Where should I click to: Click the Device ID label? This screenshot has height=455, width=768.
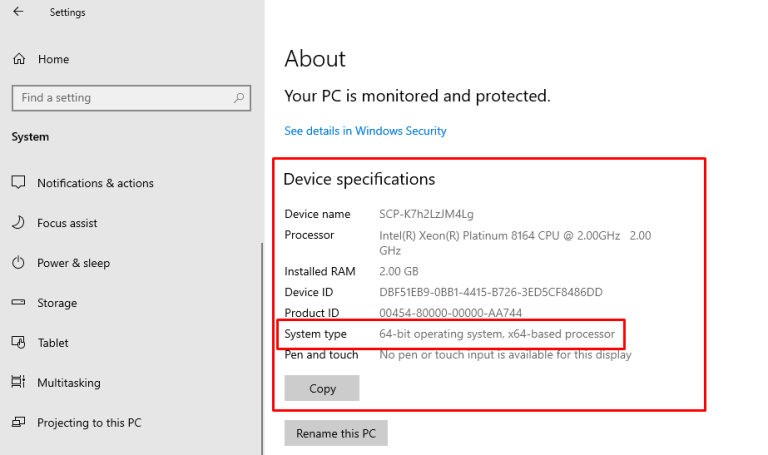pyautogui.click(x=309, y=292)
